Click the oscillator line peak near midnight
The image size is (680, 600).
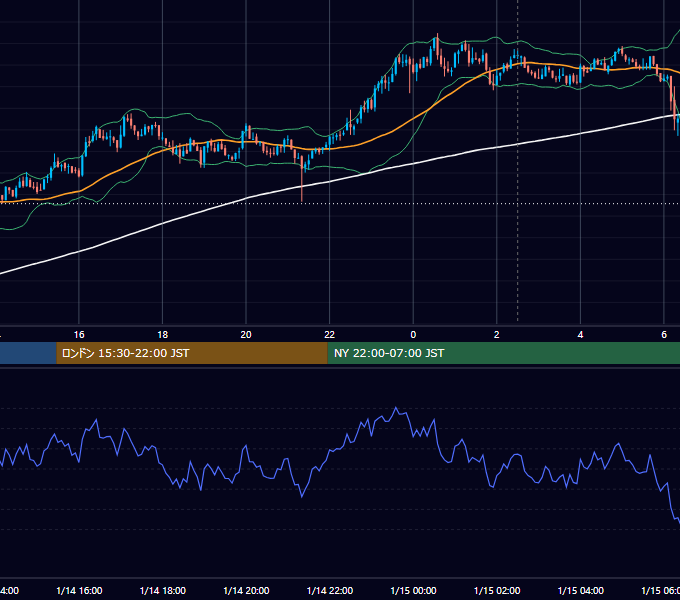[x=396, y=408]
